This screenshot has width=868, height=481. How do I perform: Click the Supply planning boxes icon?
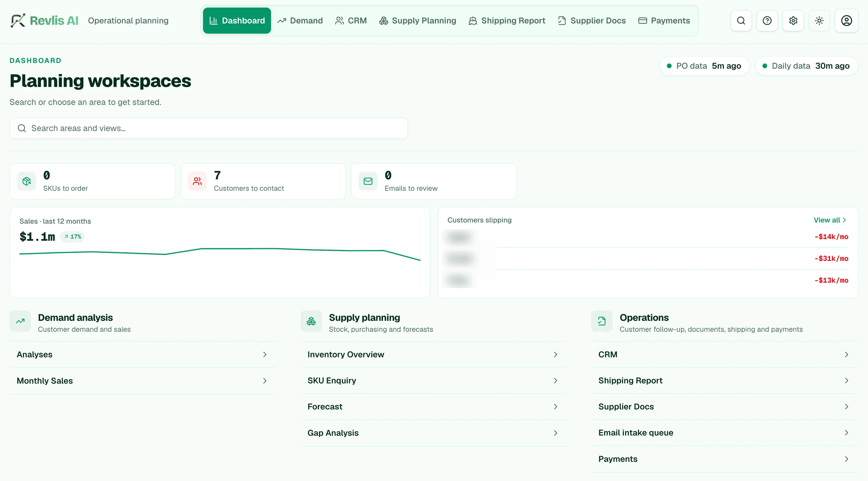tap(311, 321)
